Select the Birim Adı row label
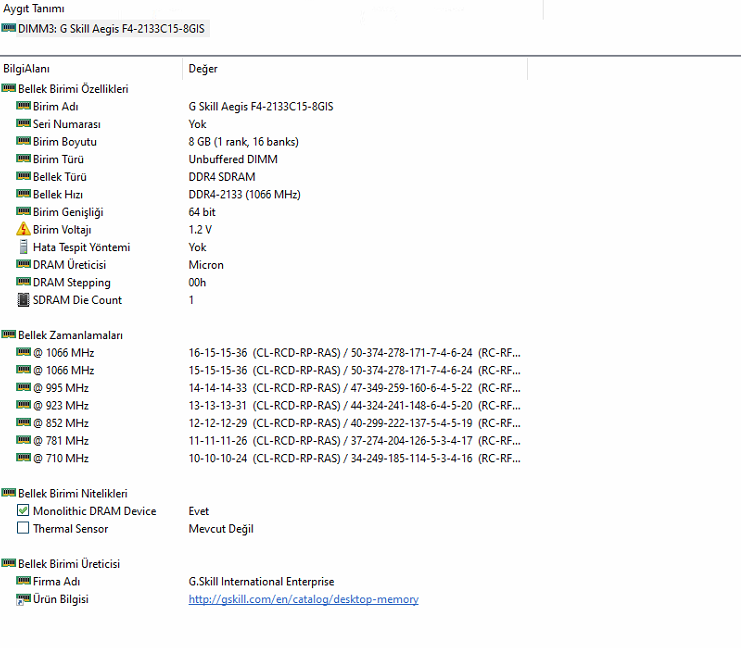Screen dimensions: 741x648 [x=56, y=106]
